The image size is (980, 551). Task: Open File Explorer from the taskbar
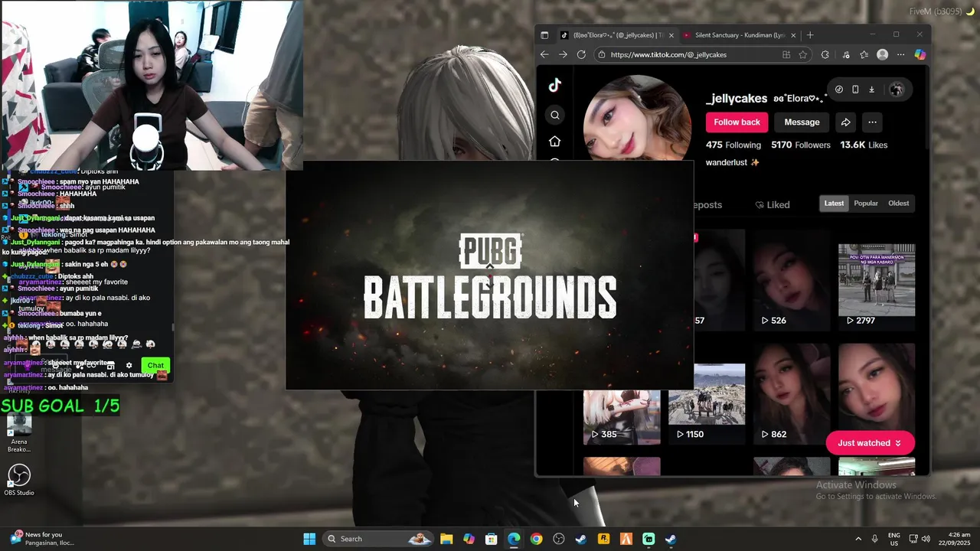click(446, 539)
